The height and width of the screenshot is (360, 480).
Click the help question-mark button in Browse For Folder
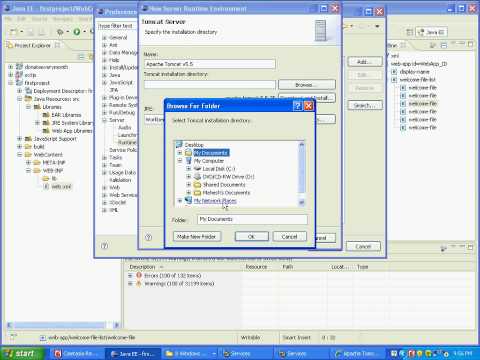[297, 106]
